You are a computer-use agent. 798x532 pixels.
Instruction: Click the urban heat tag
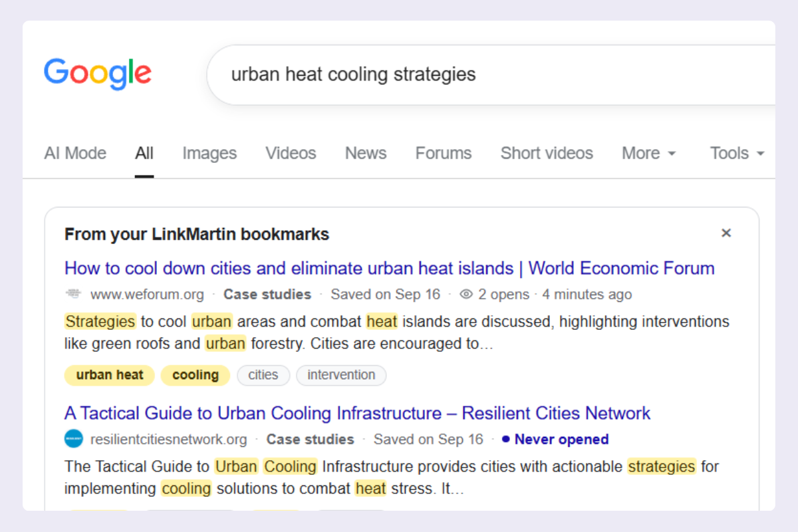(x=110, y=375)
